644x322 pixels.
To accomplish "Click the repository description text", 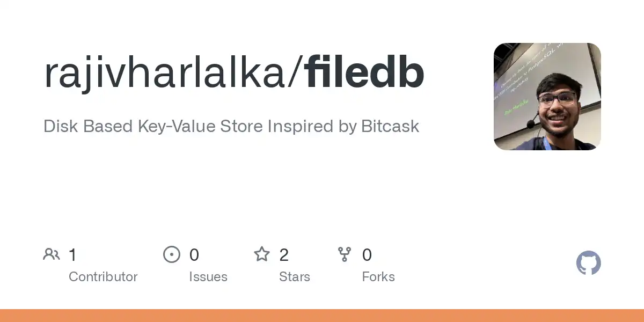I will [231, 127].
